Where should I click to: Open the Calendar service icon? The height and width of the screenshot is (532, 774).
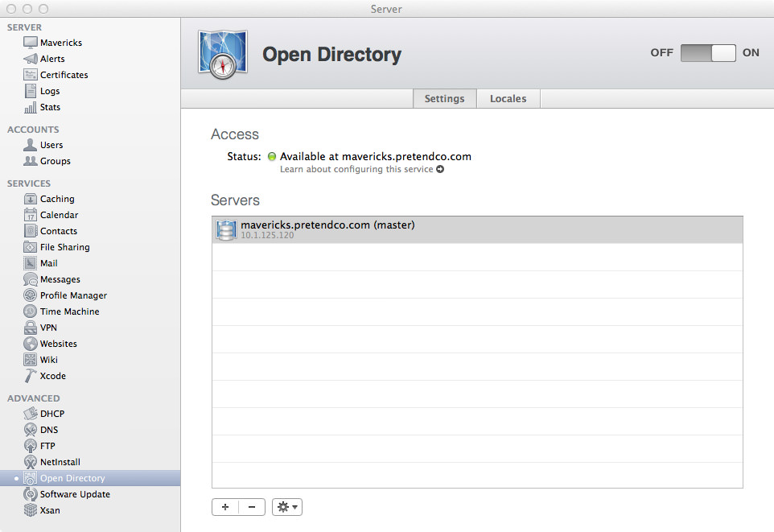[30, 215]
